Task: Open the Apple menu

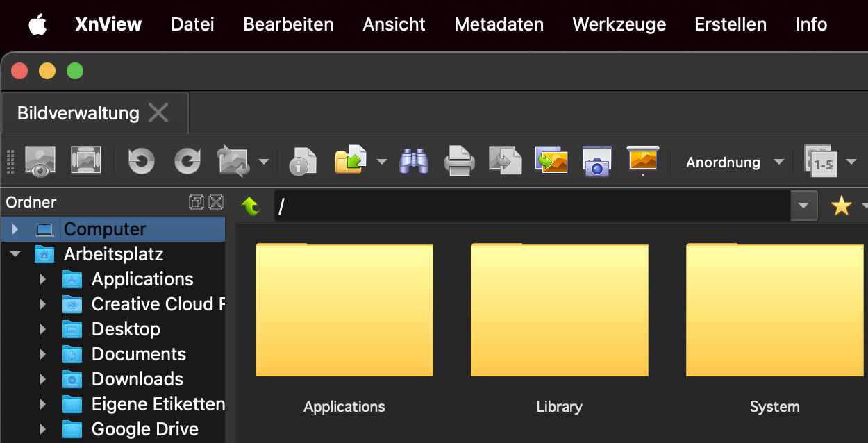Action: coord(37,25)
